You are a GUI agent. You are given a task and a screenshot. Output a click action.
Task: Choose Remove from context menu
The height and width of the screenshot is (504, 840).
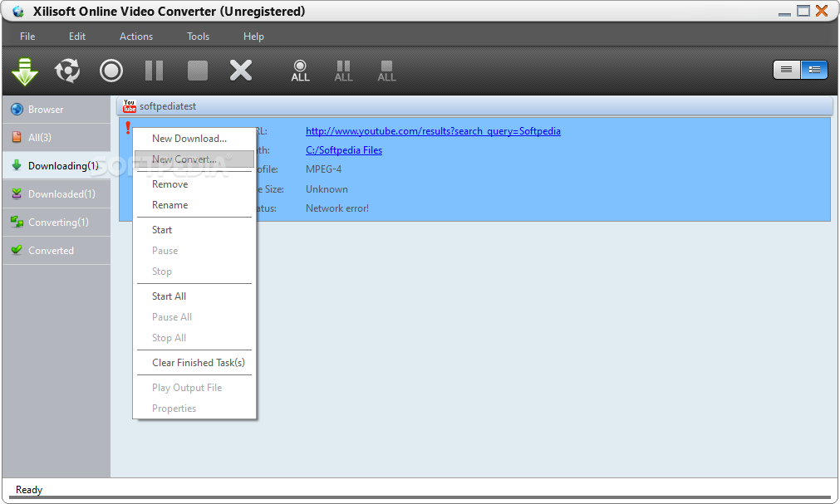(194, 184)
